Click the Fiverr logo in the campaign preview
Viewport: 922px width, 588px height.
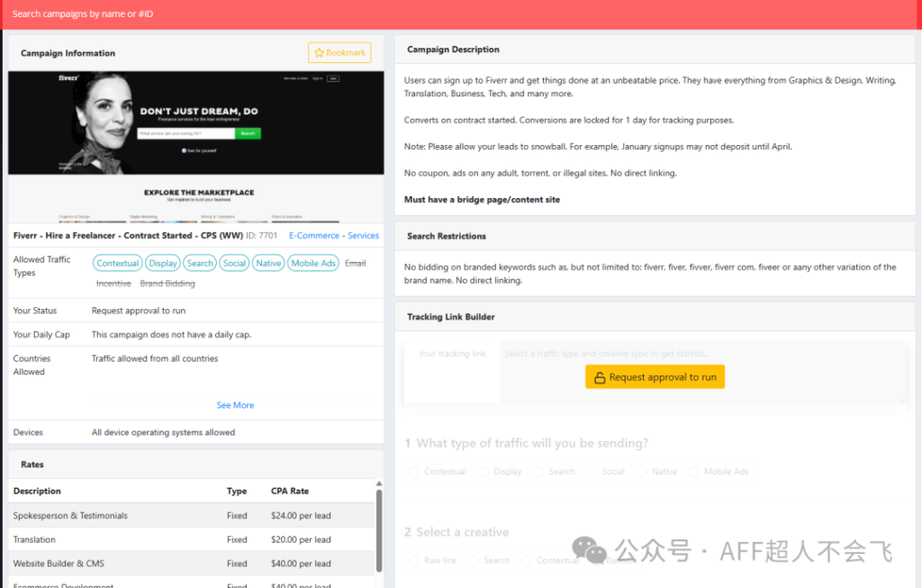pos(68,79)
